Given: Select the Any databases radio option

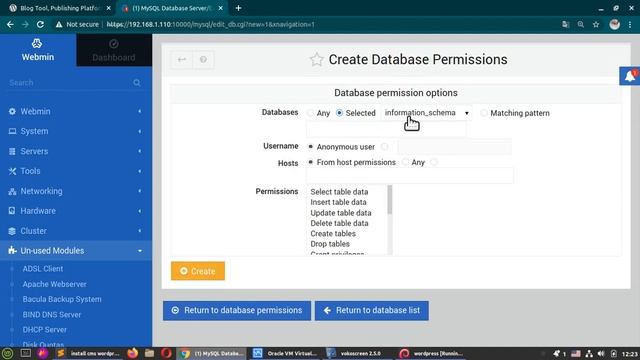Looking at the screenshot, I should point(311,113).
